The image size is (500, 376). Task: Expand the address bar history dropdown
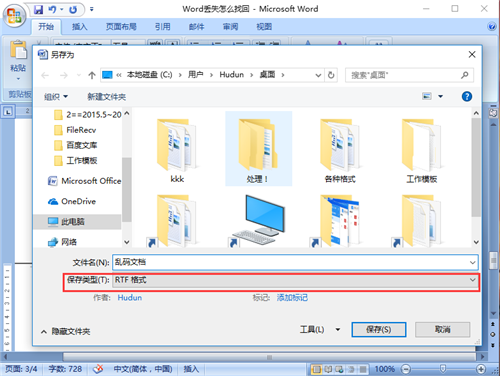pos(318,75)
